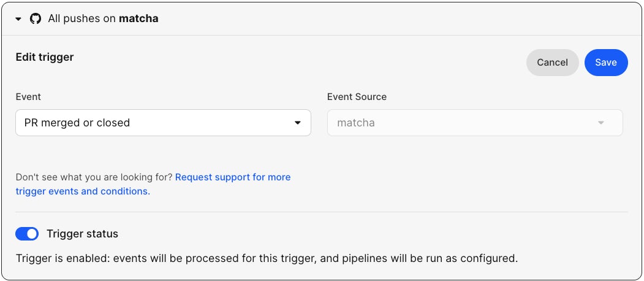The image size is (644, 281).
Task: Disable the Trigger status switch
Action: point(27,234)
